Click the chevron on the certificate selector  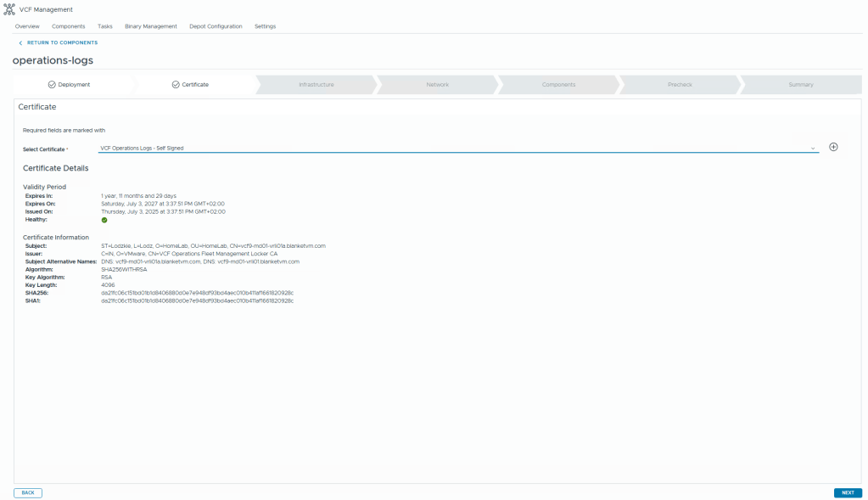[812, 147]
